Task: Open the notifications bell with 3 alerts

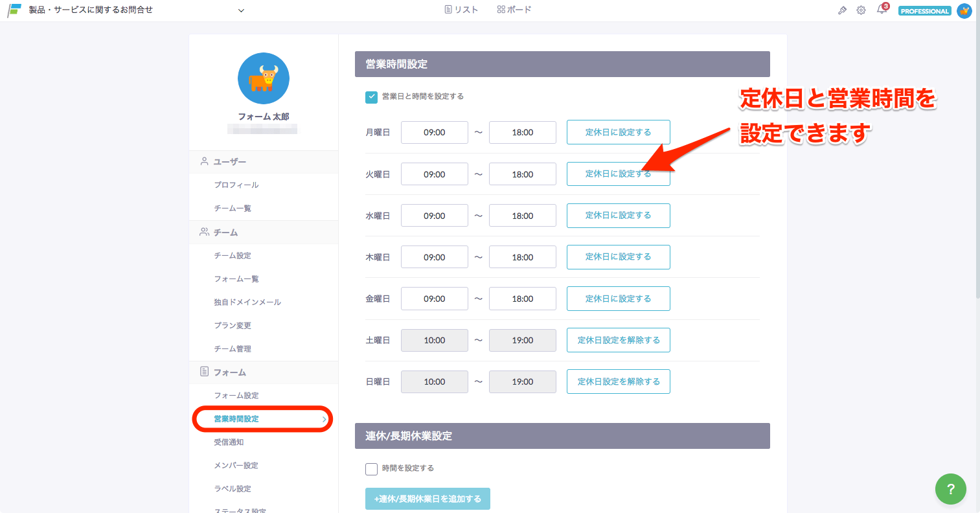Action: pos(881,10)
